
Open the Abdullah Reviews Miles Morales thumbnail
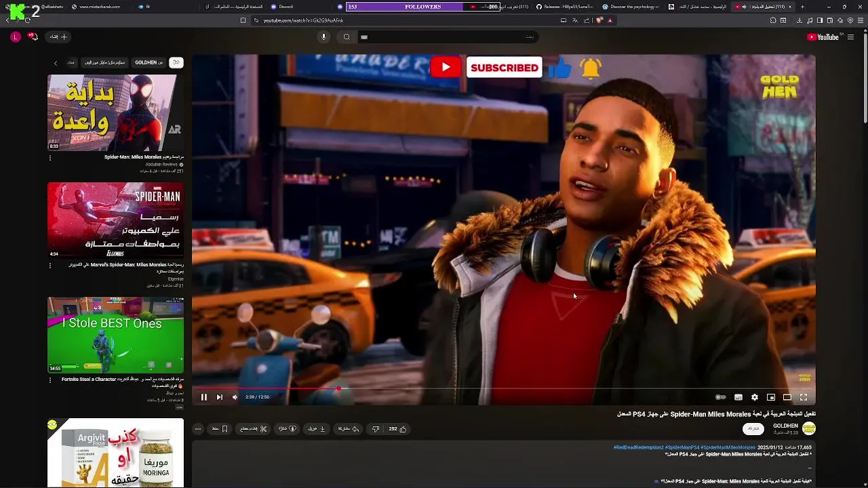[115, 113]
